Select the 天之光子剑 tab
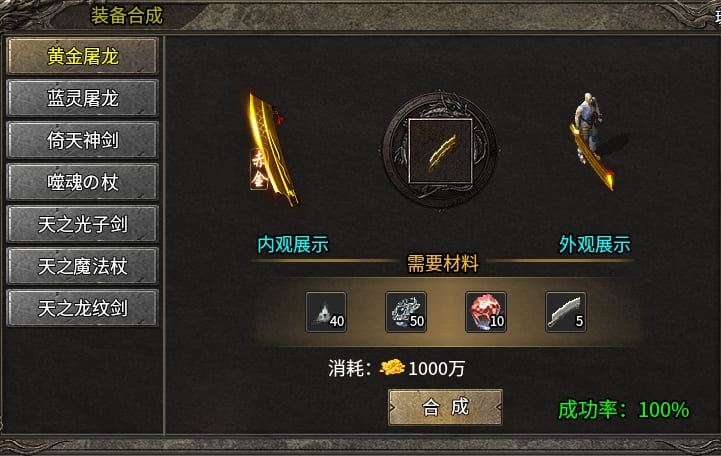Viewport: 721px width, 456px height. pos(83,224)
